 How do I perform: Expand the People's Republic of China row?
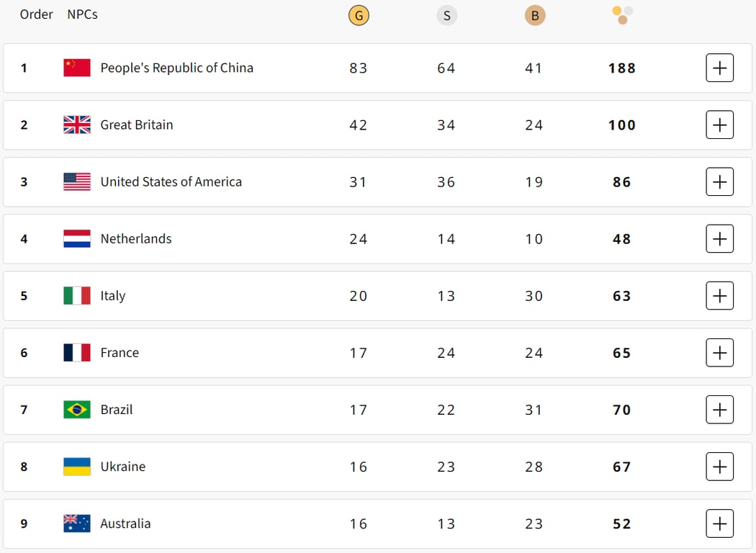pyautogui.click(x=719, y=68)
